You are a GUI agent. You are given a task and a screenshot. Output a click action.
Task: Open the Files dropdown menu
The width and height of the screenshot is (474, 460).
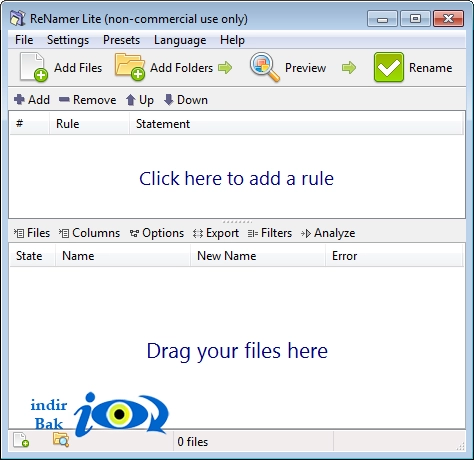[32, 233]
